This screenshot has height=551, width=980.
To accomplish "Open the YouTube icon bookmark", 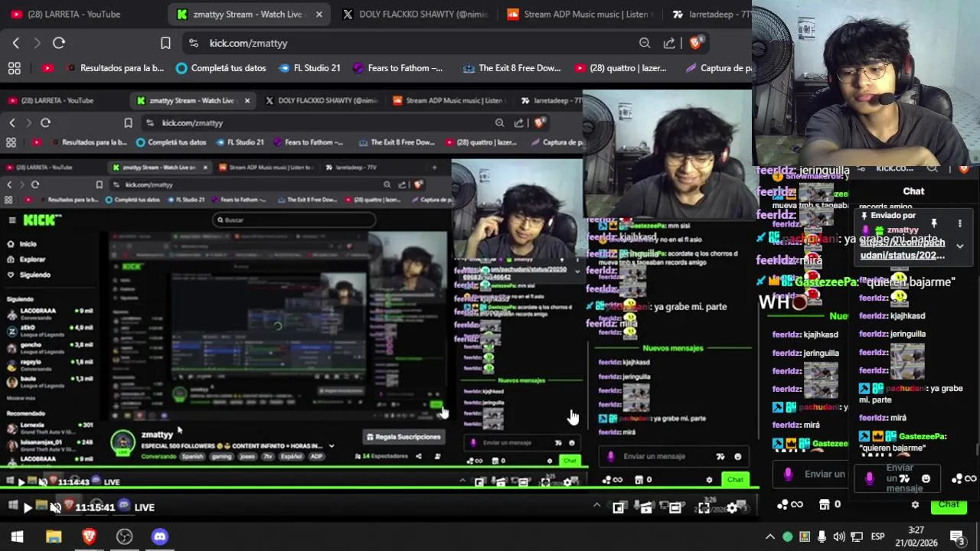I will pyautogui.click(x=47, y=68).
